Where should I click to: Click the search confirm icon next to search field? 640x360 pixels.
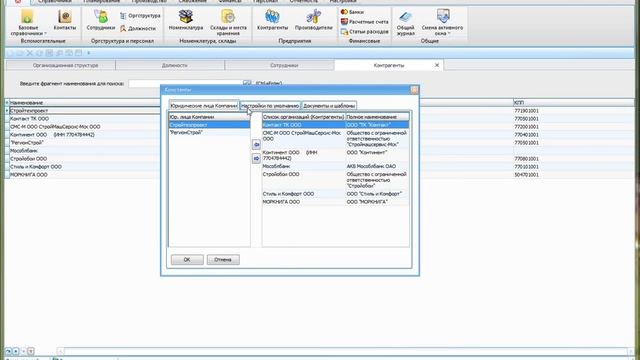click(247, 83)
